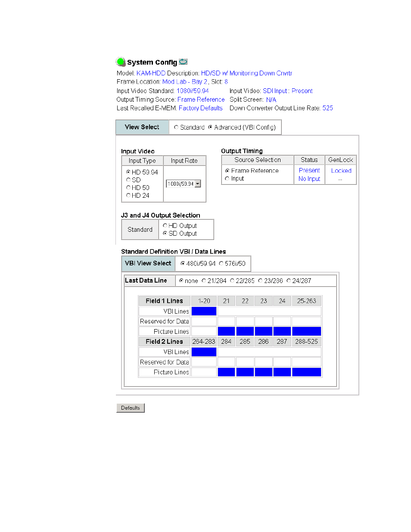Click the No Input status text
The image size is (411, 532).
tap(309, 179)
